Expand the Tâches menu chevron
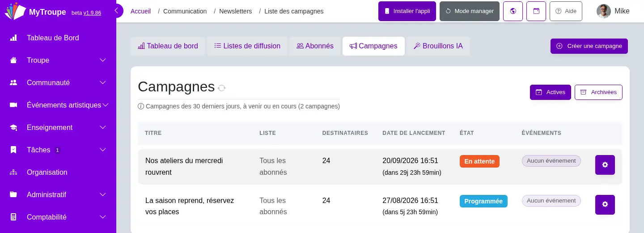644x233 pixels. click(x=102, y=150)
